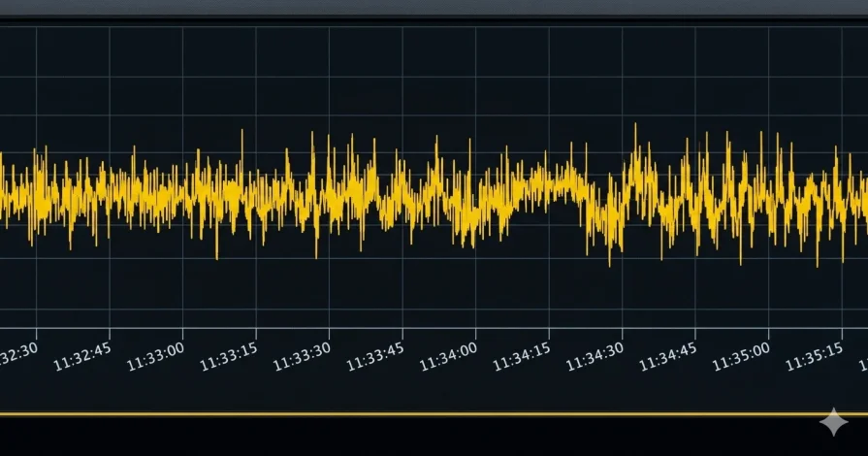Select the 11:34:30 time axis label
Screen dimensions: 868x456
(595, 356)
